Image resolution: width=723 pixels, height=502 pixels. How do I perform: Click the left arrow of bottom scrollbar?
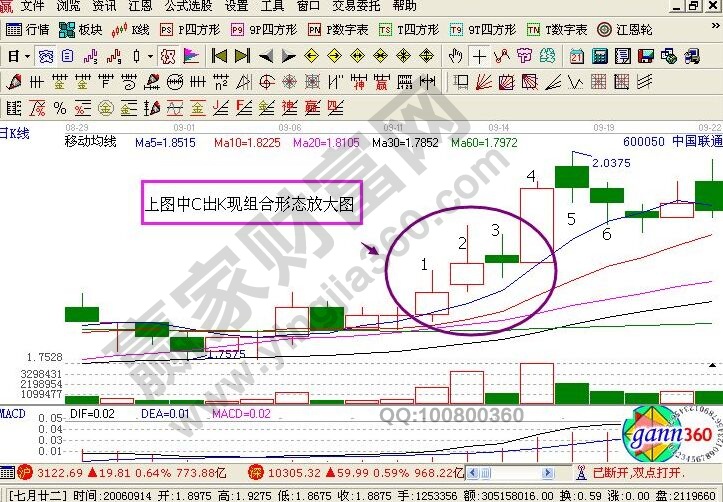[x=474, y=473]
